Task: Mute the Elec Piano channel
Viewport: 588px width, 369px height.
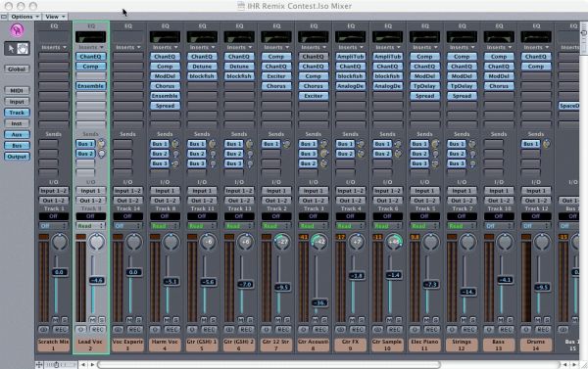Action: pyautogui.click(x=426, y=319)
